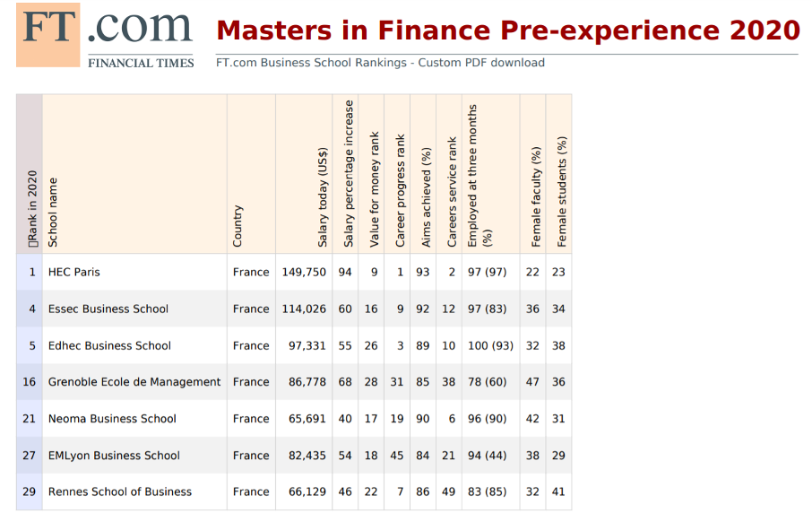812x513 pixels.
Task: Click the Masters in Finance Pre-experience 2020 title
Action: (507, 30)
